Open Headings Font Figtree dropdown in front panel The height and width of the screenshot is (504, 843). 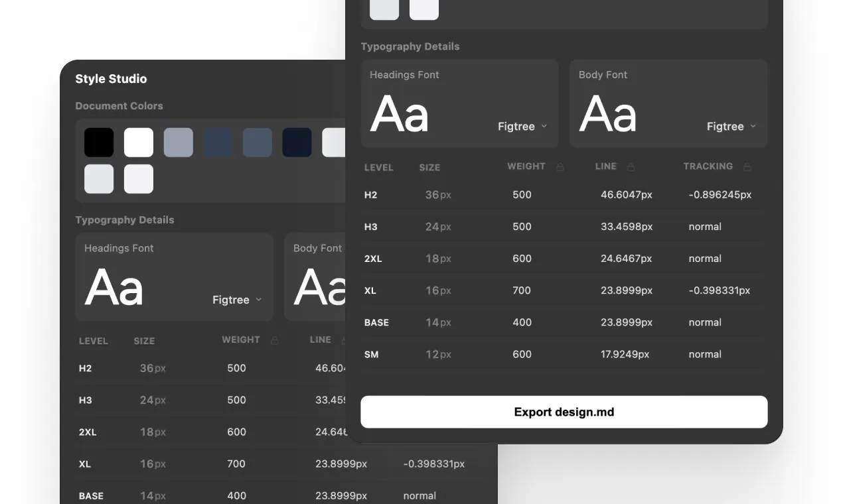[522, 127]
